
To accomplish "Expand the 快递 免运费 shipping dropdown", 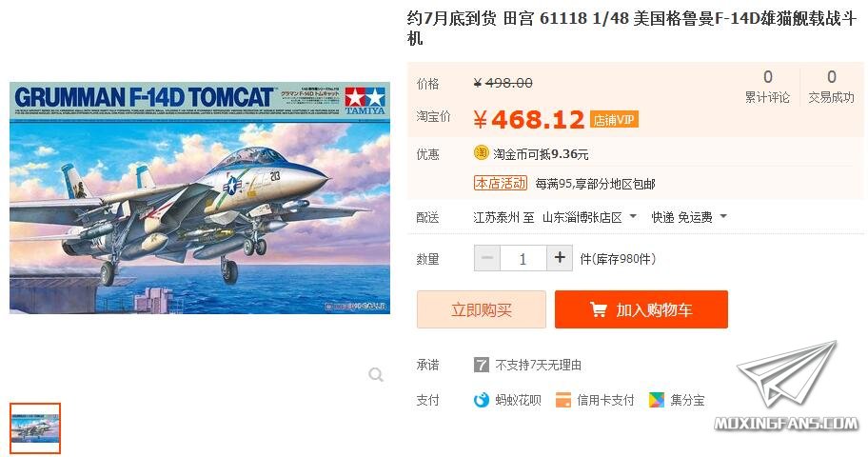I will (x=689, y=217).
